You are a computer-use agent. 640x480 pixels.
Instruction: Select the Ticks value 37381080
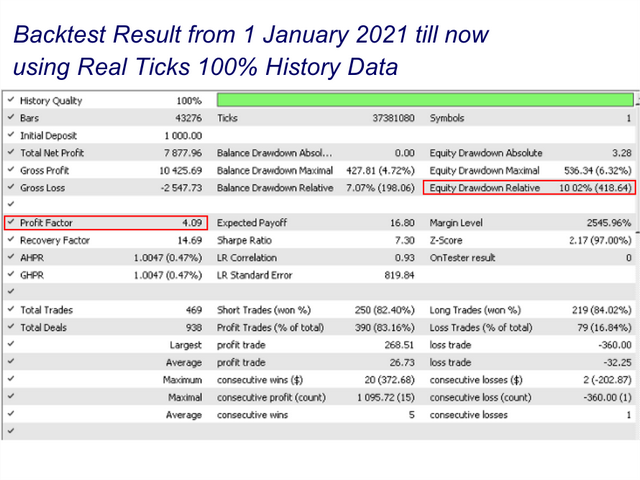tap(393, 118)
